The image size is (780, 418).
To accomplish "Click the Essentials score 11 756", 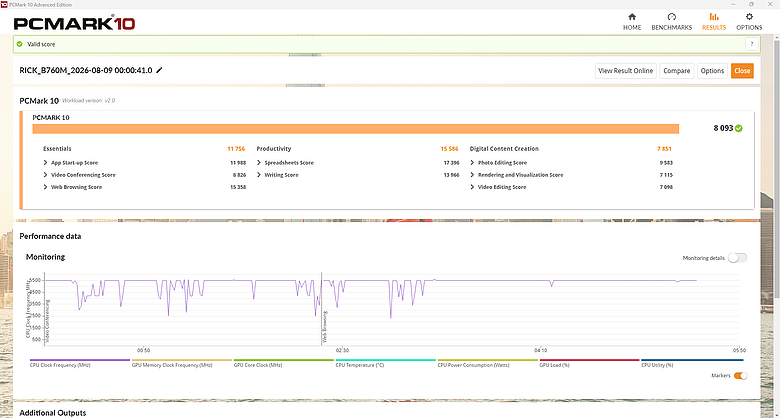I will click(236, 149).
